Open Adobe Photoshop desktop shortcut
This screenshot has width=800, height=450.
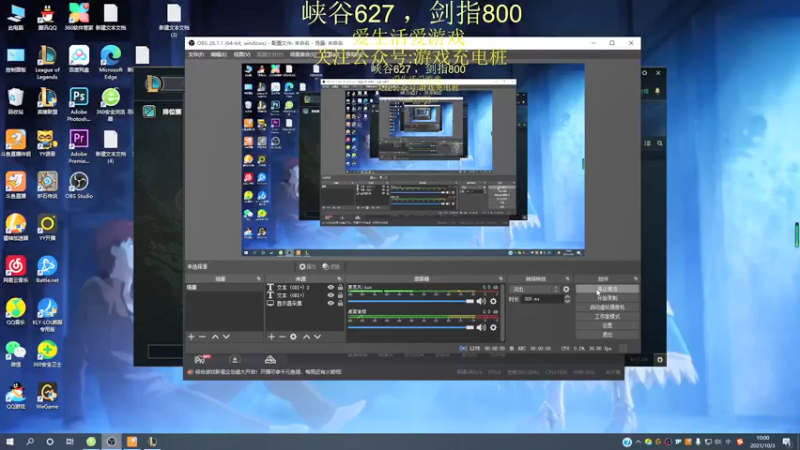[79, 104]
